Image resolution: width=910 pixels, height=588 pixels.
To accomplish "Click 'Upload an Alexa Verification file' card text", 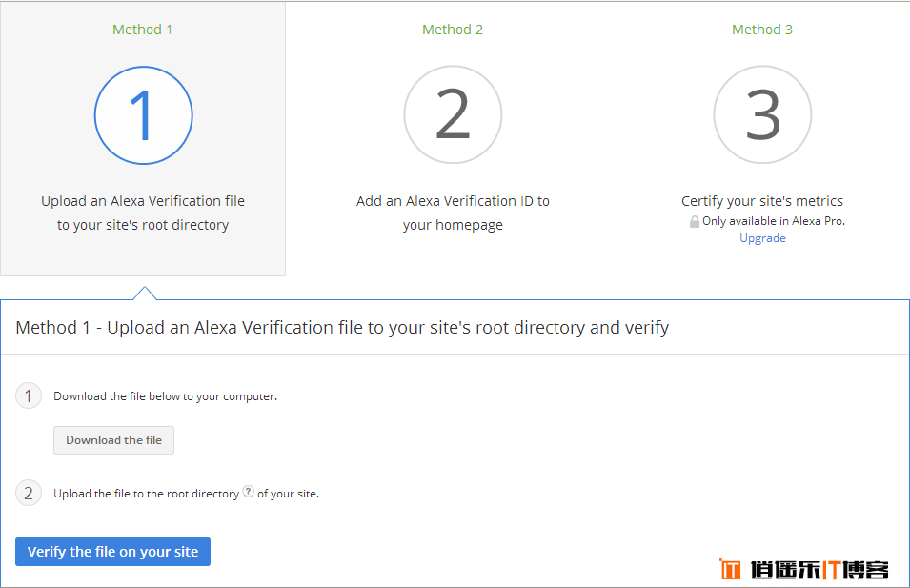I will (x=143, y=213).
